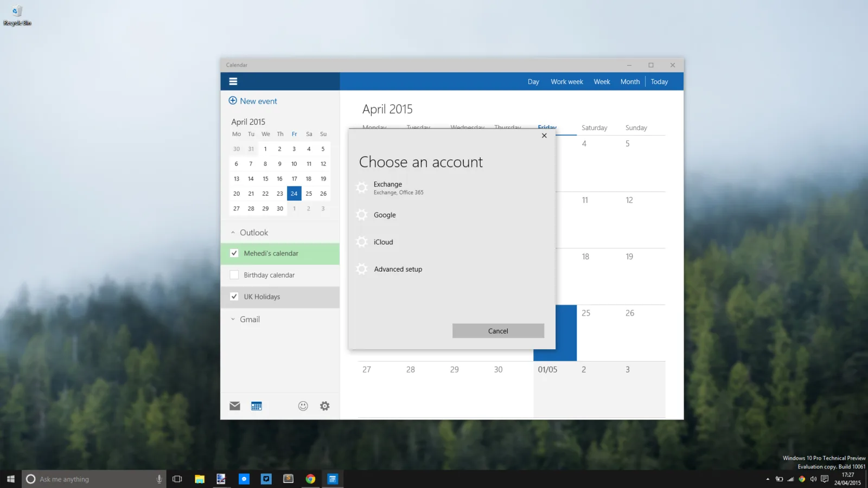
Task: Switch to Mail using envelope icon
Action: 235,406
